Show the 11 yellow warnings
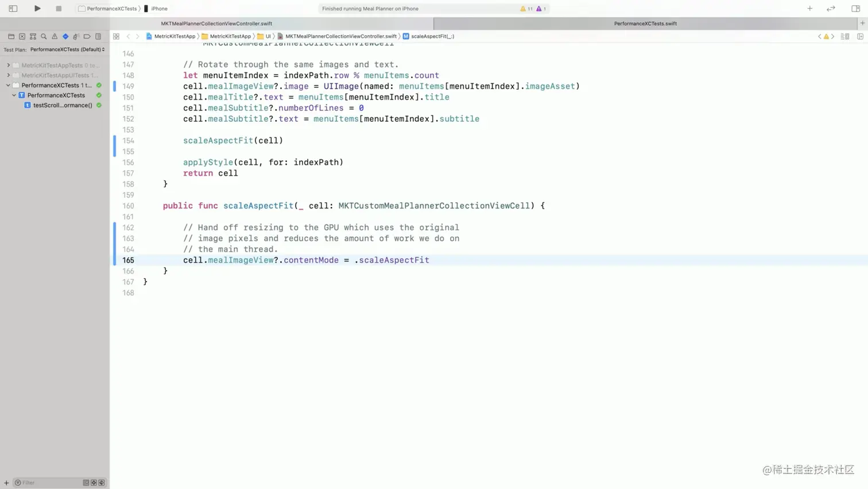 click(x=526, y=9)
